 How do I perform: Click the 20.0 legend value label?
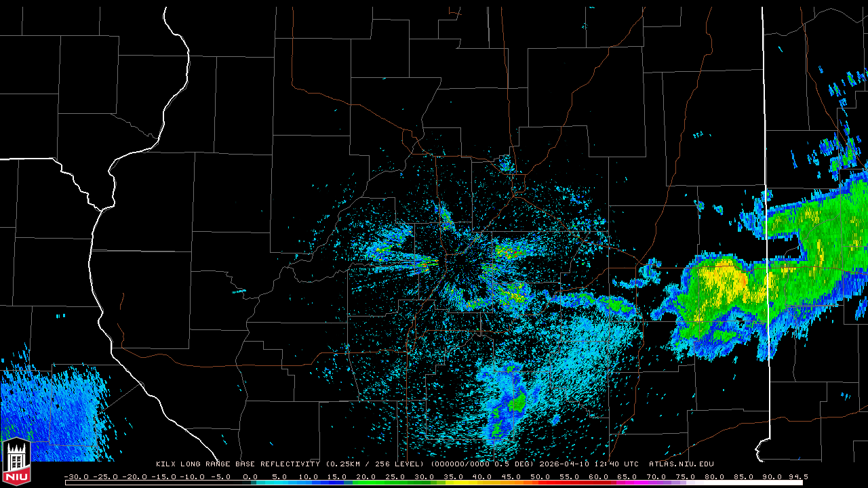pos(366,476)
